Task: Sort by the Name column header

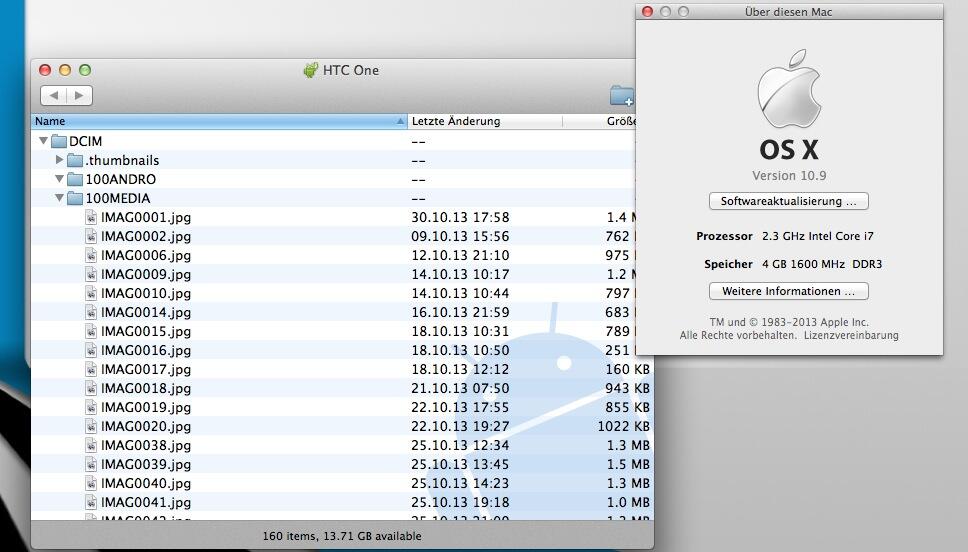Action: [x=219, y=121]
